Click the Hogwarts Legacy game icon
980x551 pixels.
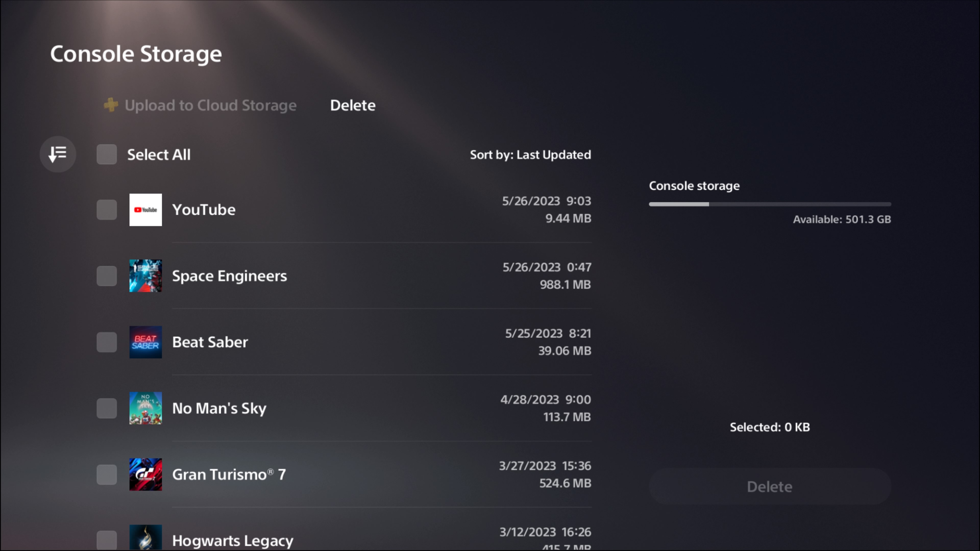[x=145, y=538]
